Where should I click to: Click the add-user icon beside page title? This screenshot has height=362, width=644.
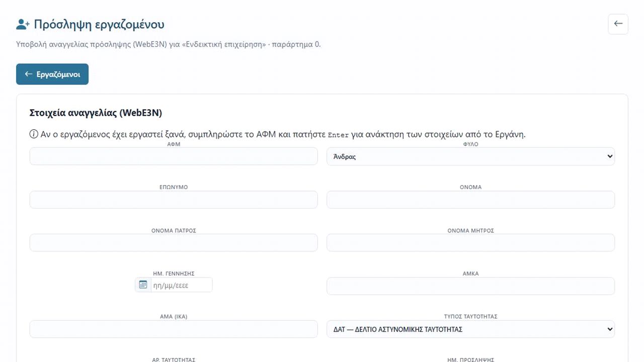pyautogui.click(x=23, y=24)
